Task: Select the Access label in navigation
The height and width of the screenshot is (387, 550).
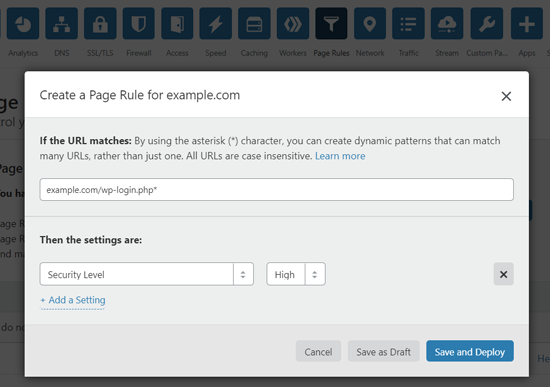Action: tap(177, 53)
